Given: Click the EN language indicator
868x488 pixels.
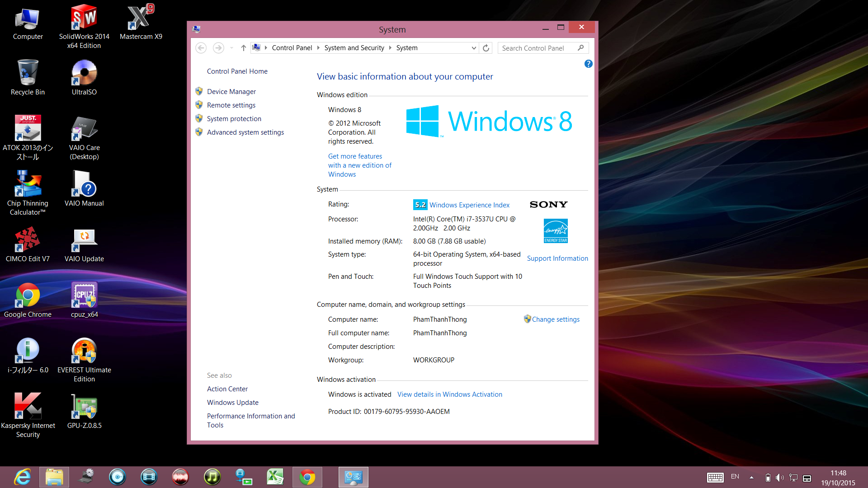Looking at the screenshot, I should (x=735, y=477).
